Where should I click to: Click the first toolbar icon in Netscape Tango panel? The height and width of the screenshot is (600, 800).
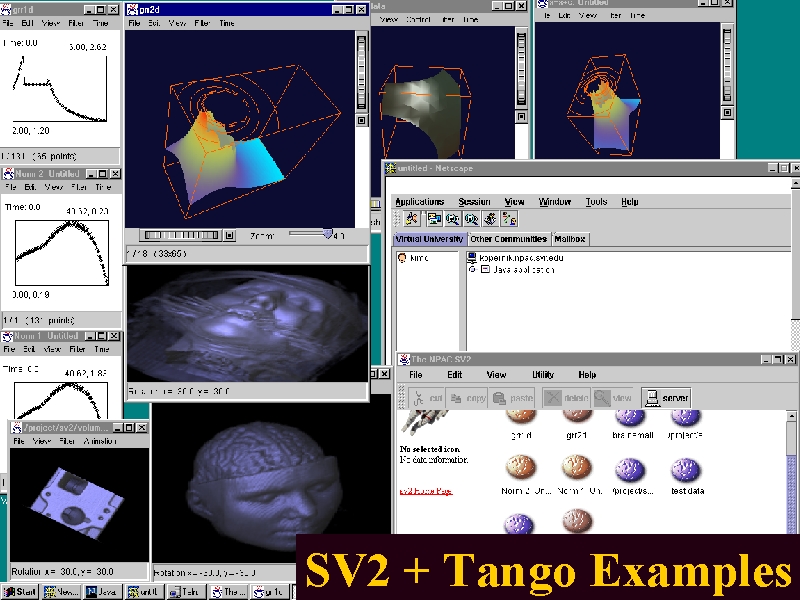click(412, 219)
